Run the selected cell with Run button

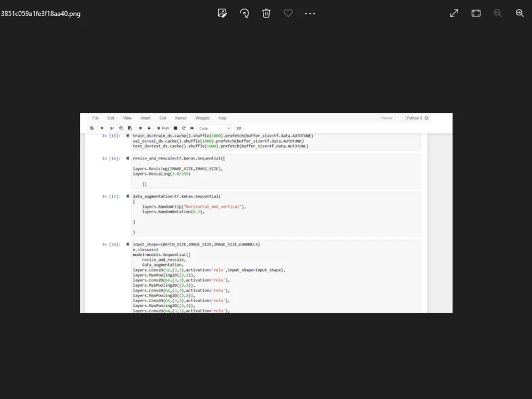[x=163, y=128]
